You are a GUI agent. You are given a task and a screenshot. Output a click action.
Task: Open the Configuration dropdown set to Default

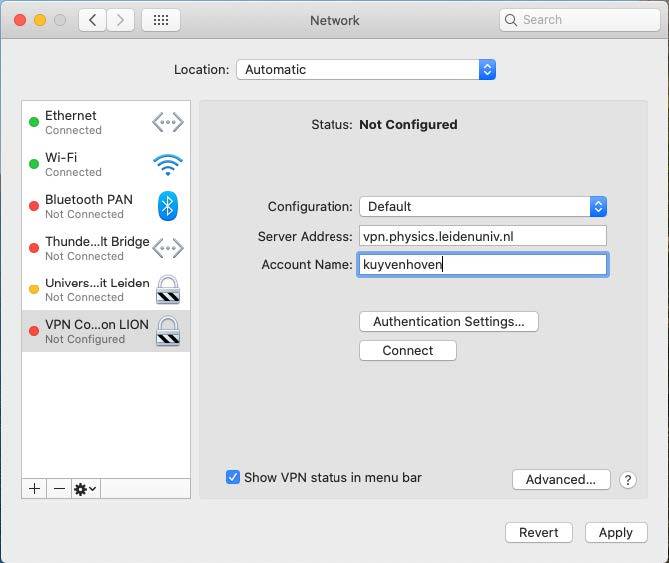point(483,206)
